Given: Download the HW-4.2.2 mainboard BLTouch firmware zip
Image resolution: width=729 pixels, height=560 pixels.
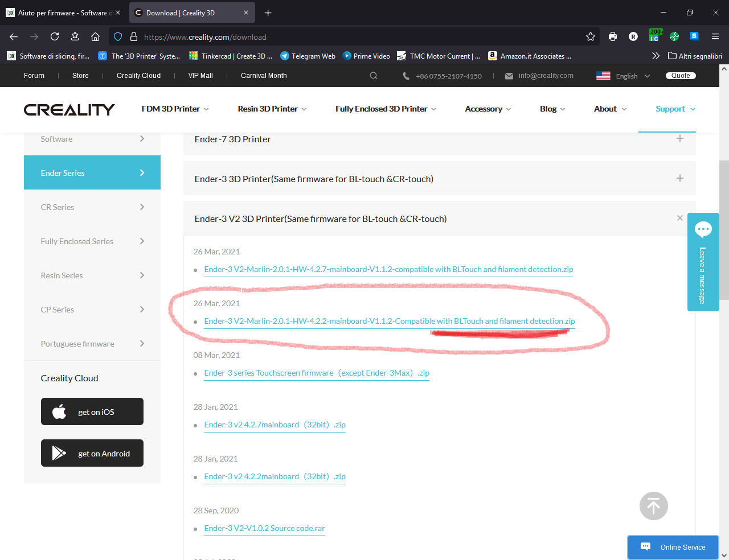Looking at the screenshot, I should point(389,322).
